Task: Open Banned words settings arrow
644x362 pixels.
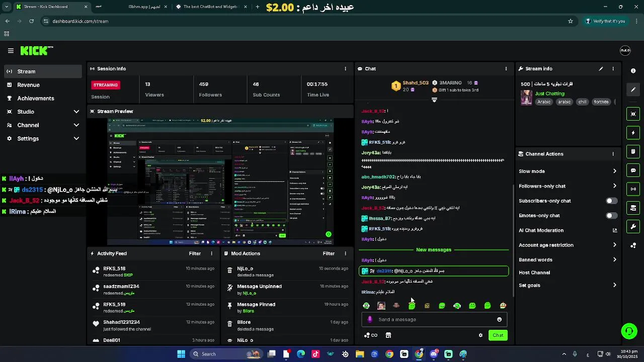Action: click(615, 260)
